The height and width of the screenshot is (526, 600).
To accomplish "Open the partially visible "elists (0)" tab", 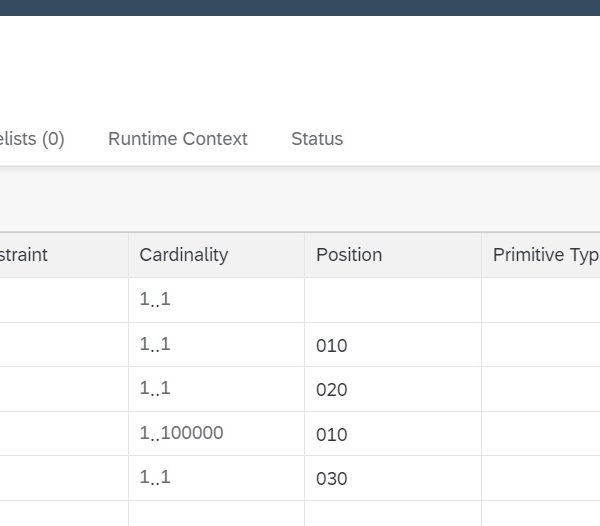I will pos(32,139).
